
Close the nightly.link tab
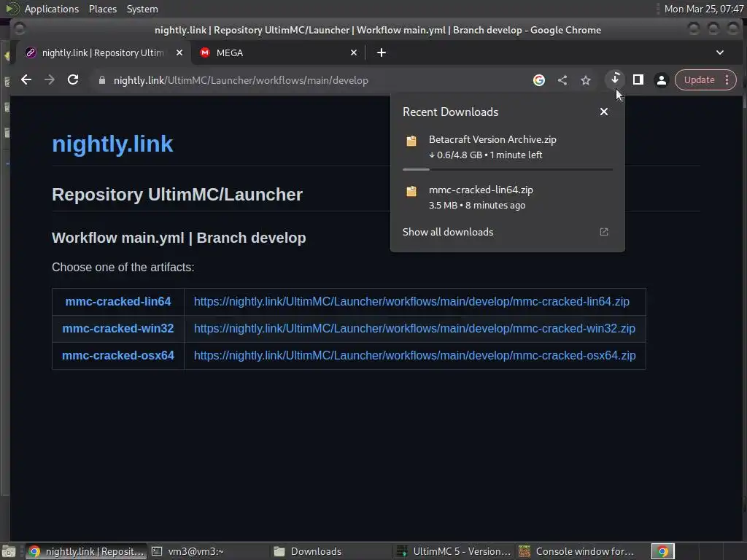point(179,52)
